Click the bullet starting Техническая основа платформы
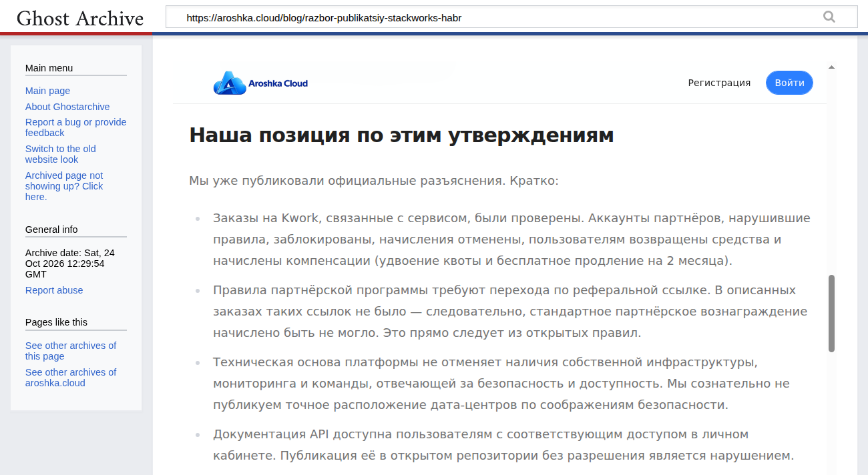Screen dimensions: 868x475 [501, 384]
